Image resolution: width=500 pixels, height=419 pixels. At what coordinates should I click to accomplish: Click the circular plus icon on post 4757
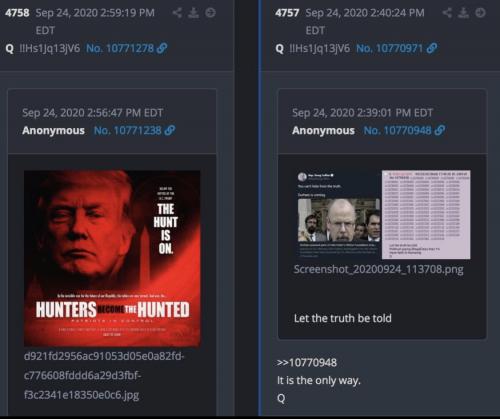click(480, 13)
